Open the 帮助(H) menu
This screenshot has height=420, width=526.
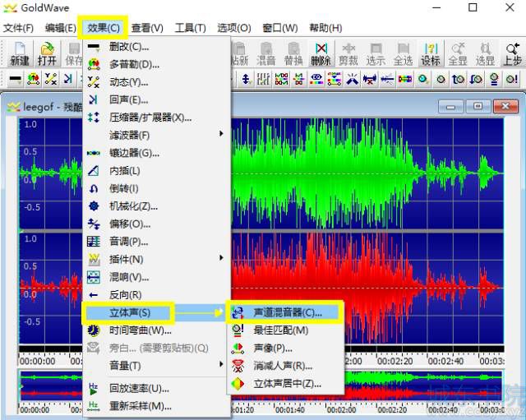click(x=325, y=28)
